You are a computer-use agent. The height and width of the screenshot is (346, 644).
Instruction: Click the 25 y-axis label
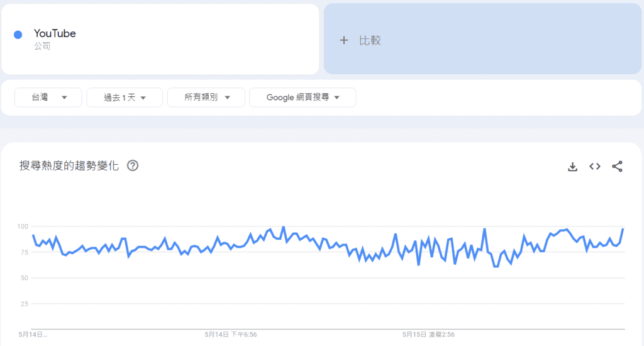(25, 304)
